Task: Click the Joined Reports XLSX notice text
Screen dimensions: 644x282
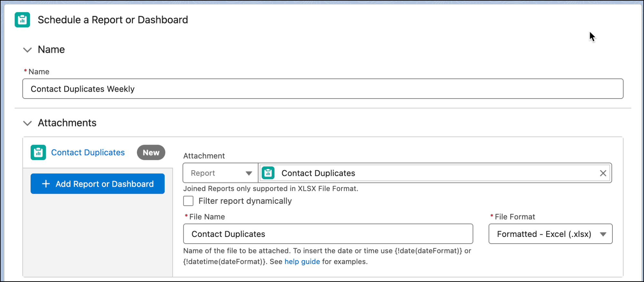Action: pos(271,189)
